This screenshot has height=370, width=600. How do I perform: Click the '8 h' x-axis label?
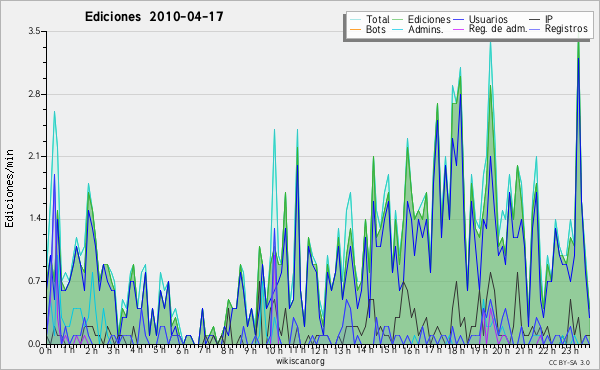[x=227, y=351]
